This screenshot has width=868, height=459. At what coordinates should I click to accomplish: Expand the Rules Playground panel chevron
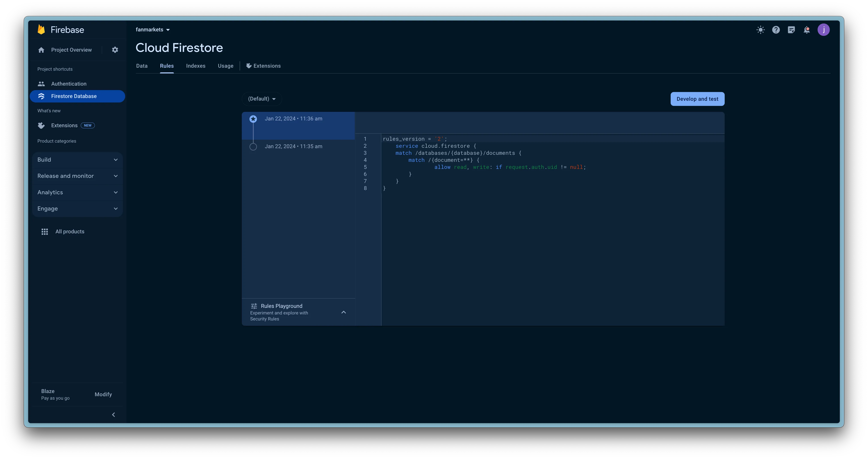[x=343, y=312]
